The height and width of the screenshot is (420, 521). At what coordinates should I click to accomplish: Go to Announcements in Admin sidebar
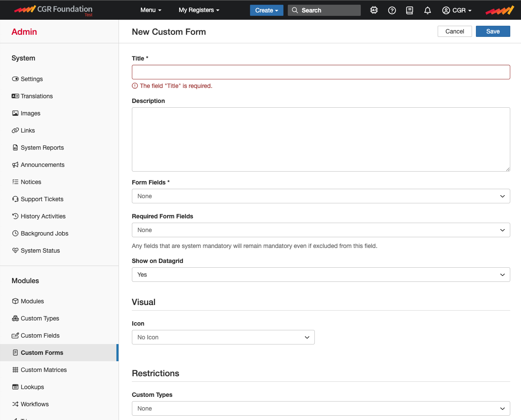43,165
